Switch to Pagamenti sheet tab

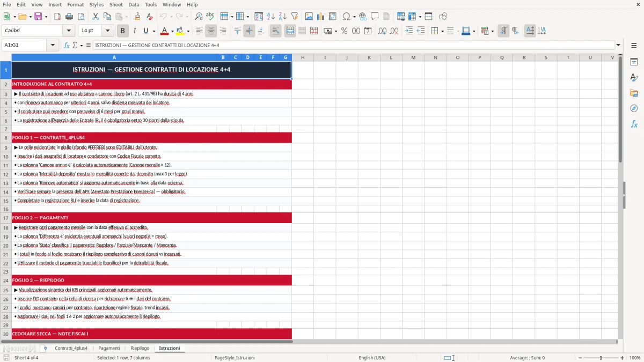(109, 348)
